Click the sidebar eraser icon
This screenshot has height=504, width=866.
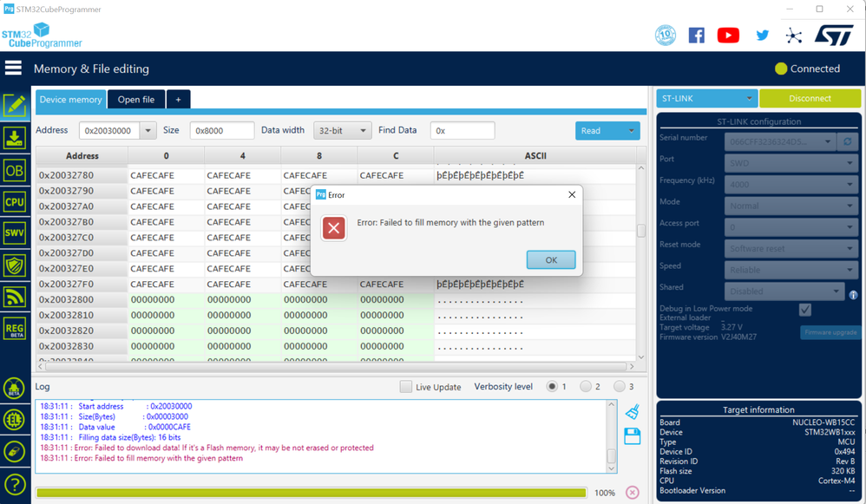tap(14, 452)
